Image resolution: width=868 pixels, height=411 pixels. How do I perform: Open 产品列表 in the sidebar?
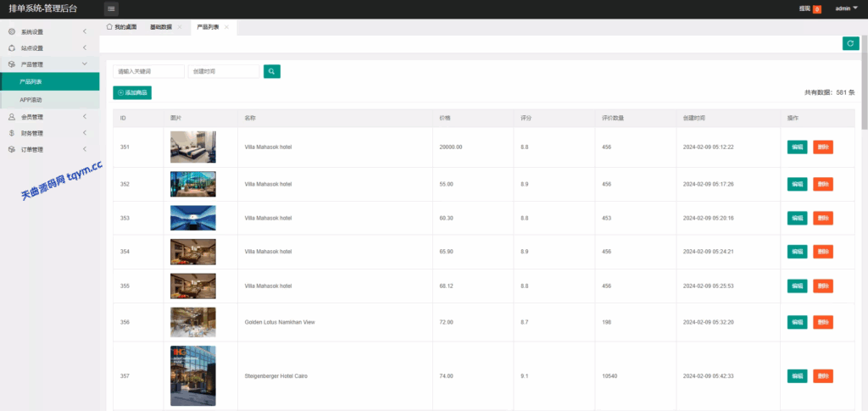pos(50,81)
